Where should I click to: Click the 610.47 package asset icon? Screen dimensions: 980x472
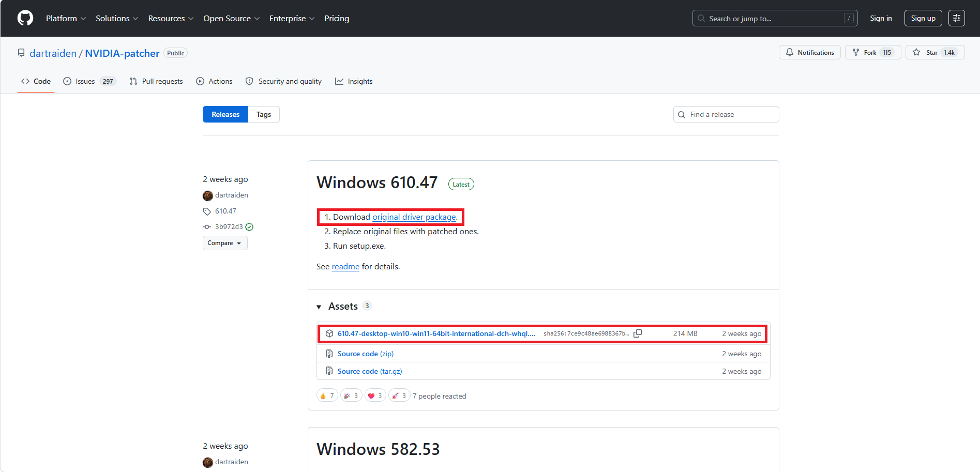tap(329, 333)
